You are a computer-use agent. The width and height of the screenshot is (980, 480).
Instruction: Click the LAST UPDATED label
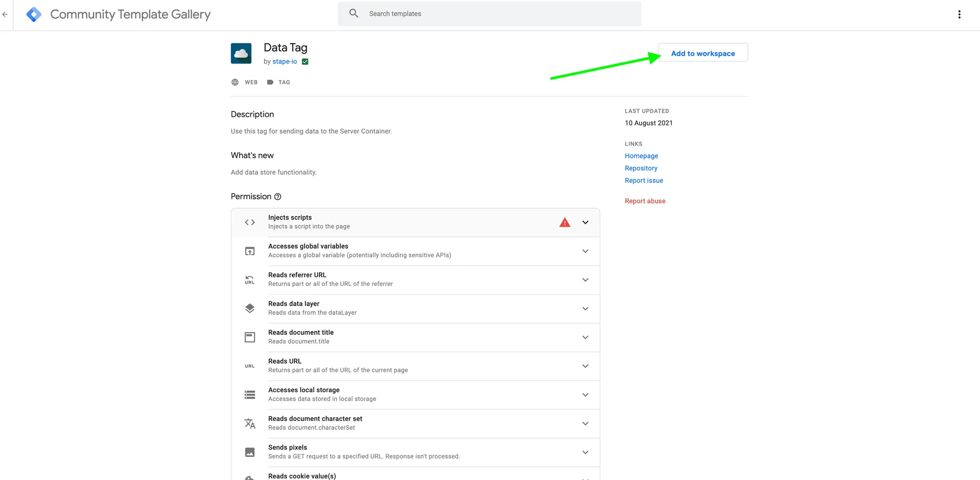click(647, 111)
